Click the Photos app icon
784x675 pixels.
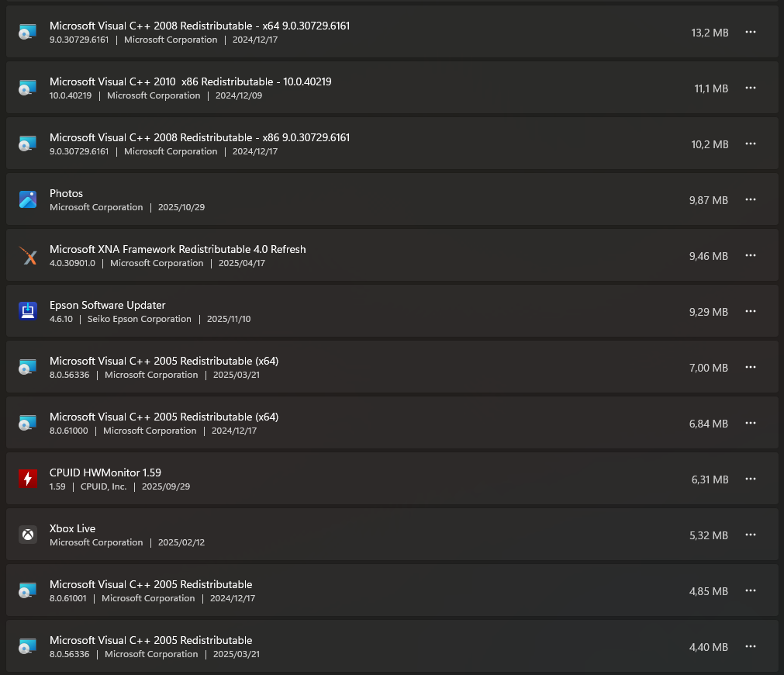point(28,199)
